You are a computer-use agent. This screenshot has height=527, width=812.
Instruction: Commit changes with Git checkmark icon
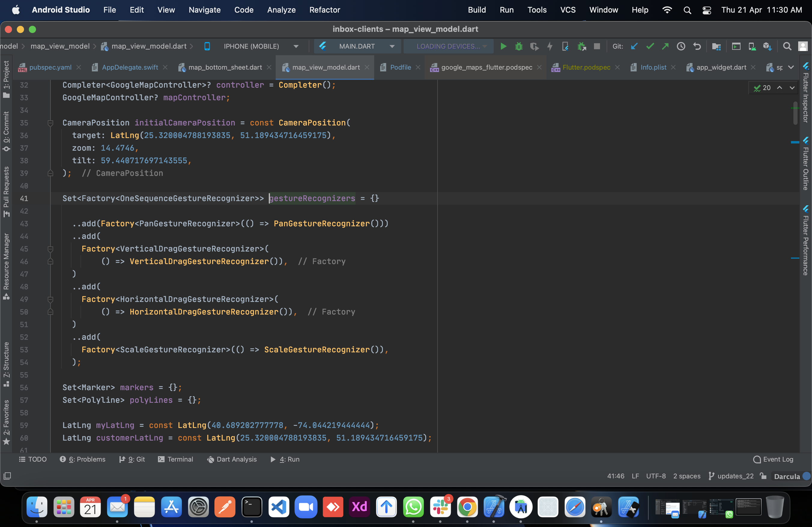point(650,46)
